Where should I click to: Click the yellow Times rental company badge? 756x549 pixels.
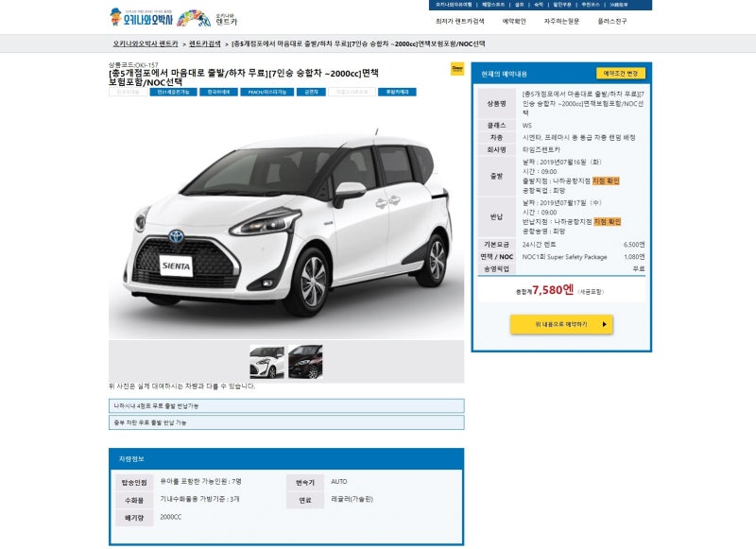[457, 68]
